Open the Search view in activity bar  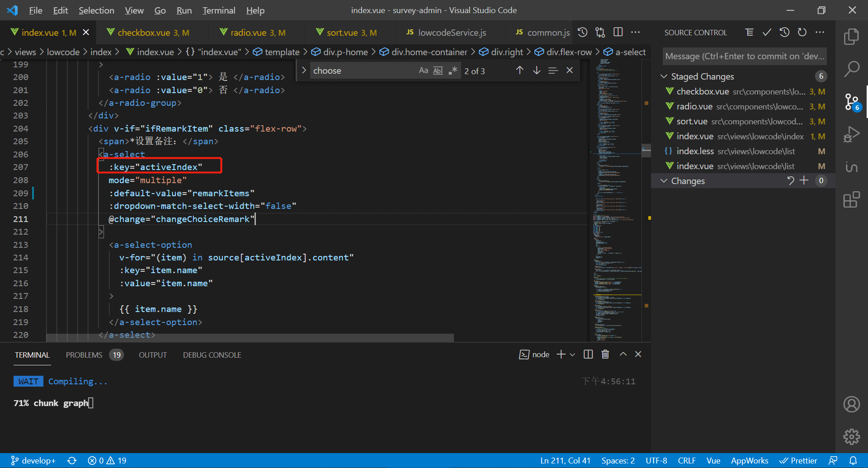coord(852,69)
